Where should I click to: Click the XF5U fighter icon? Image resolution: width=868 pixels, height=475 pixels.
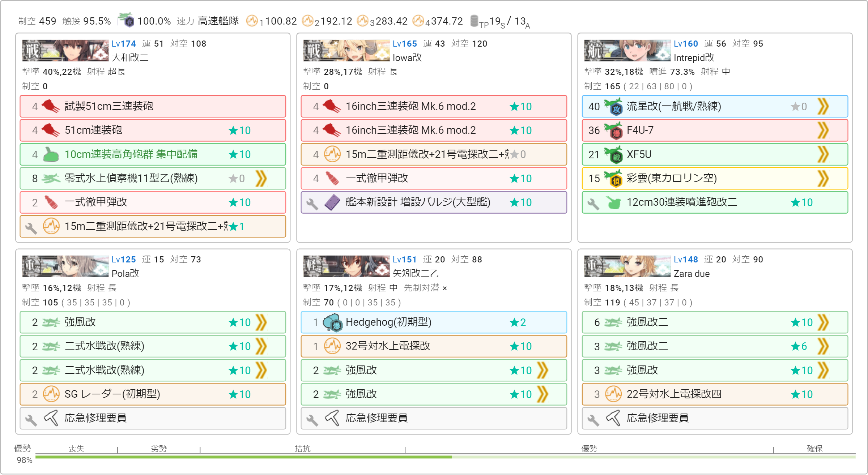point(613,155)
